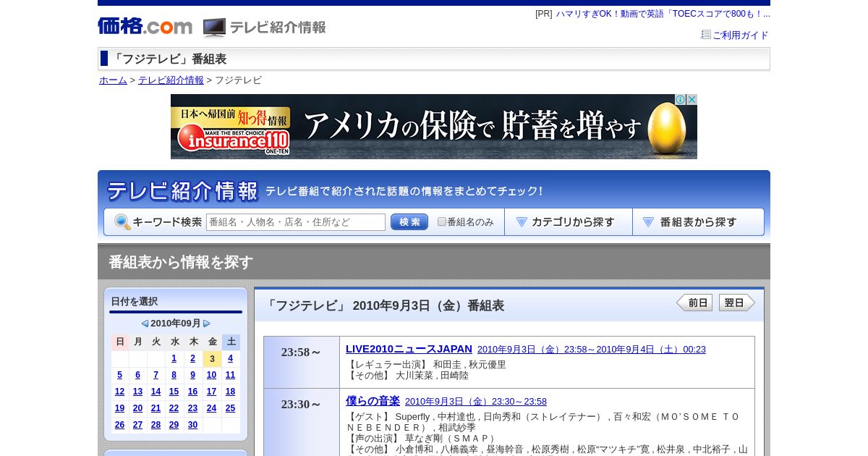Click the 価格.com logo
Screen dimensions: 868x456
coord(145,27)
